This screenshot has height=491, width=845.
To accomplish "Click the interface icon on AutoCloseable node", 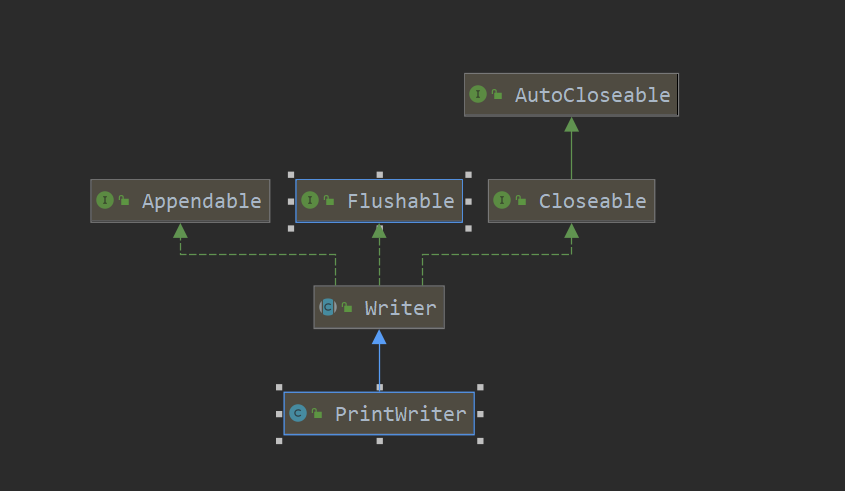I will [x=478, y=95].
